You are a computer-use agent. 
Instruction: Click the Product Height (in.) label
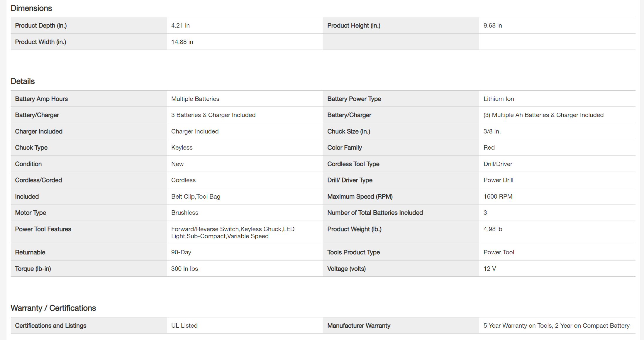pos(354,26)
